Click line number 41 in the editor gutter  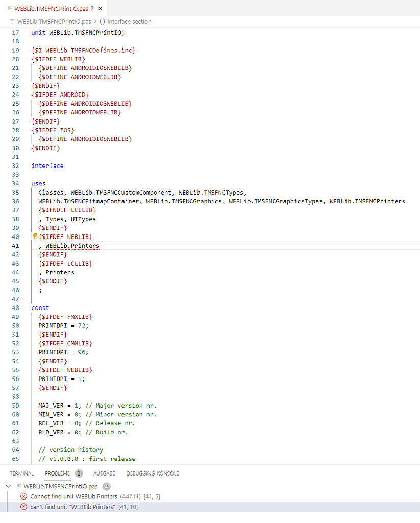(16, 245)
